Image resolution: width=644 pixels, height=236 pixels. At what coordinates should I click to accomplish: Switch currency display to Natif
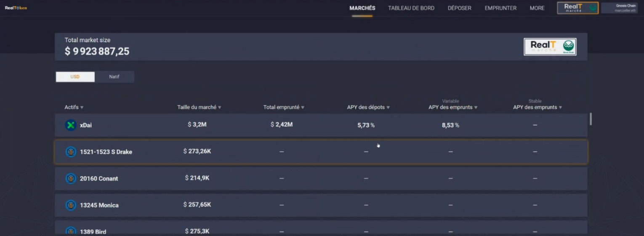pyautogui.click(x=114, y=77)
